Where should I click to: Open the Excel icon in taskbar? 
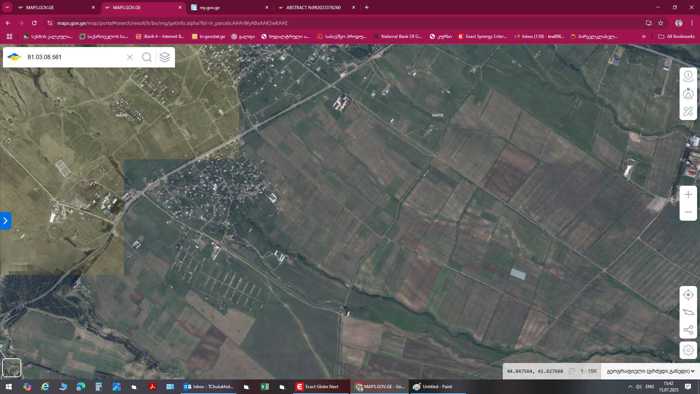(265, 386)
